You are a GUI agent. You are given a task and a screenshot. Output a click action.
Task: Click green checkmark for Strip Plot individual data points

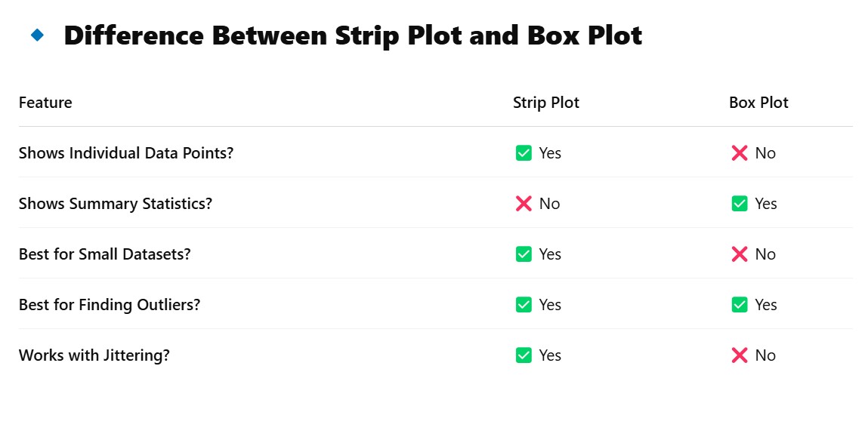pos(524,153)
